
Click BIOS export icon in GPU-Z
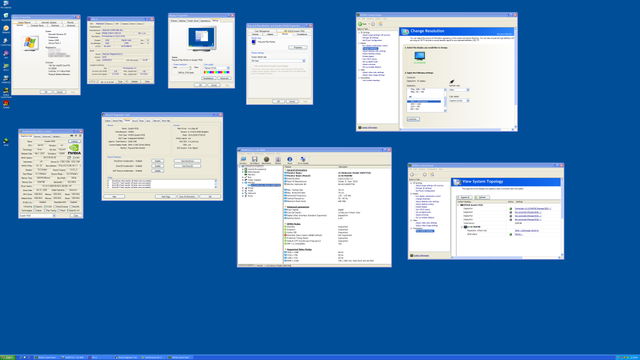(69, 158)
